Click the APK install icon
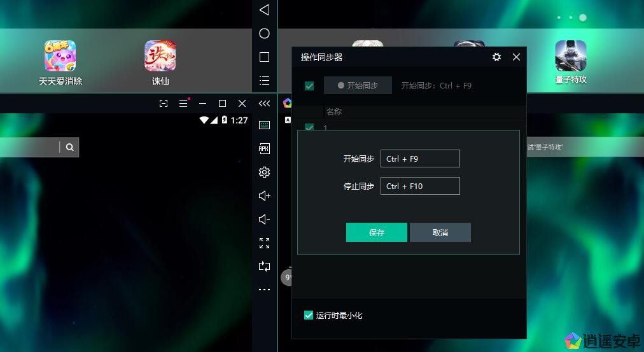The width and height of the screenshot is (644, 352). [x=264, y=148]
